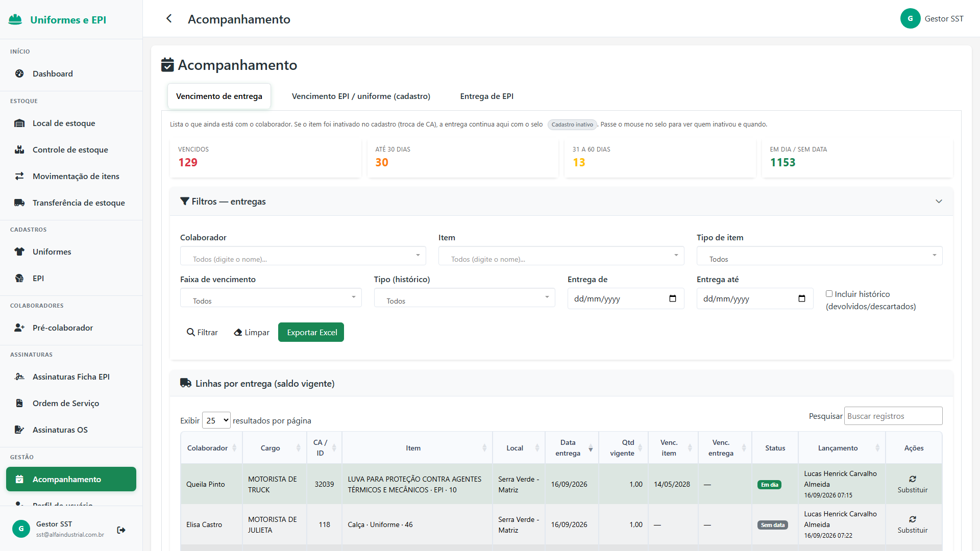Go back using the left arrow icon

pos(169,19)
